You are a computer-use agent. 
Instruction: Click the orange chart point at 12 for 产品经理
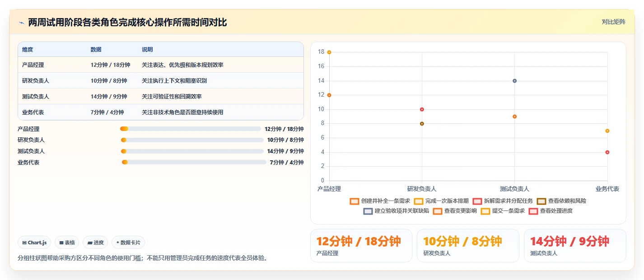(329, 95)
